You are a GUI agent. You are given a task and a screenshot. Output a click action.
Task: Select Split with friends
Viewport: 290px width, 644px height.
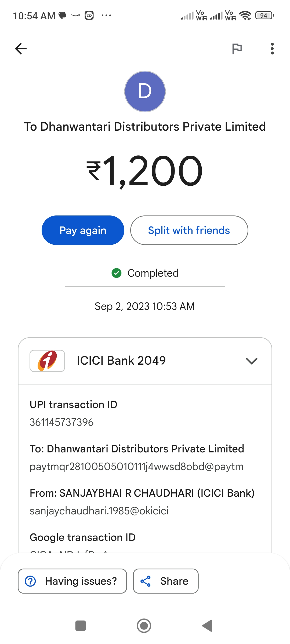tap(189, 230)
